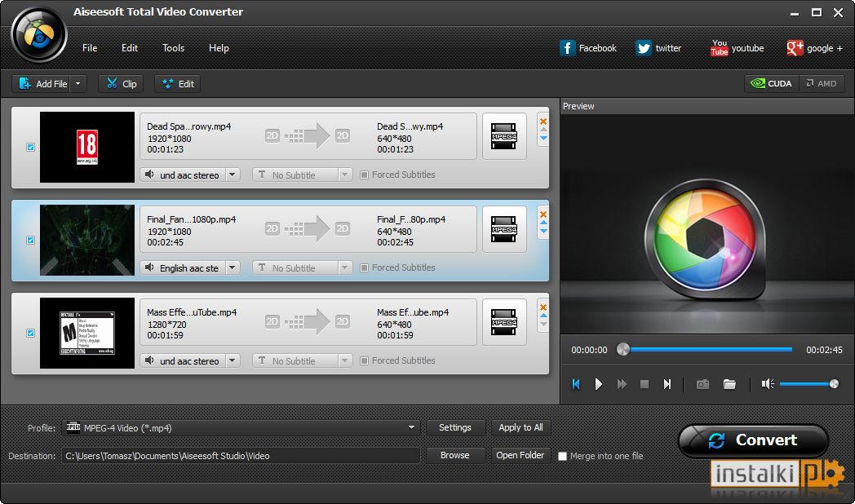Toggle Forced Subtitles for Dead Spa...rowy.mp4
Viewport: 855px width, 504px height.
pyautogui.click(x=364, y=175)
